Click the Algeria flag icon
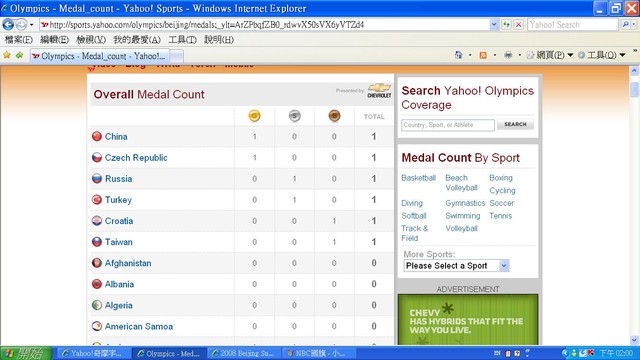The height and width of the screenshot is (360, 640). (x=97, y=305)
